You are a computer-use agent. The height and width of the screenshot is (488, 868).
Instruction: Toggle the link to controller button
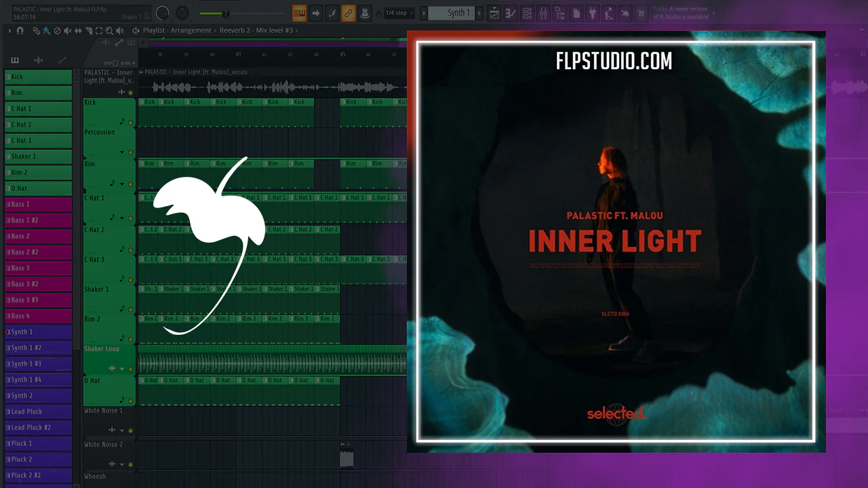348,13
